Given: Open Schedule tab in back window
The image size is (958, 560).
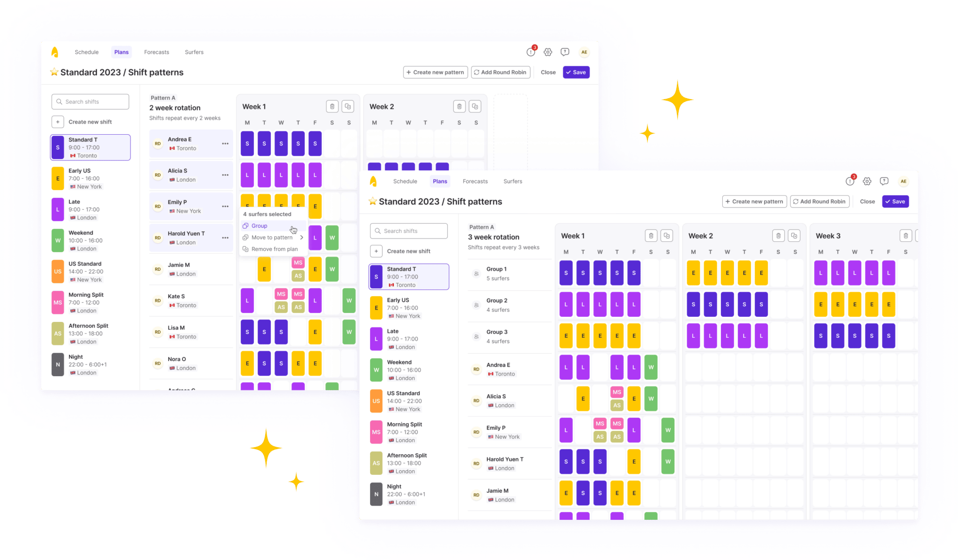Looking at the screenshot, I should point(87,52).
